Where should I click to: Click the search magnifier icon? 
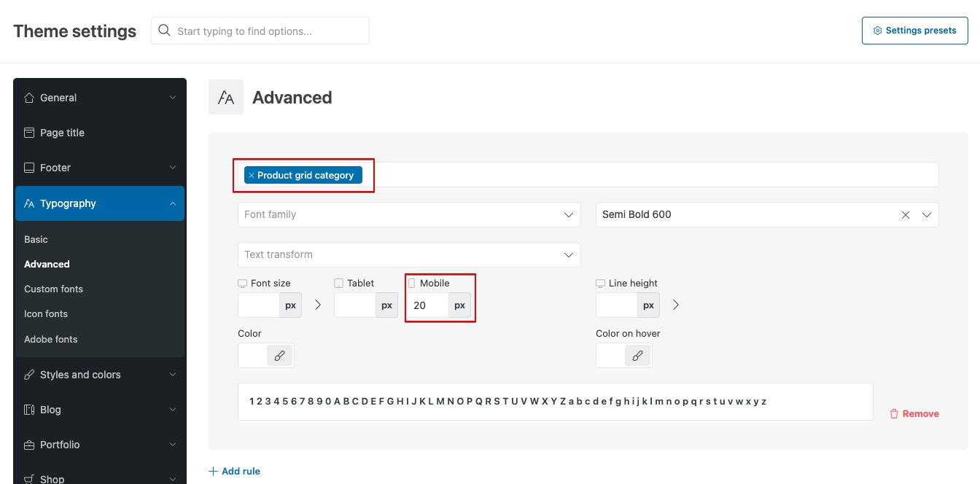click(165, 31)
